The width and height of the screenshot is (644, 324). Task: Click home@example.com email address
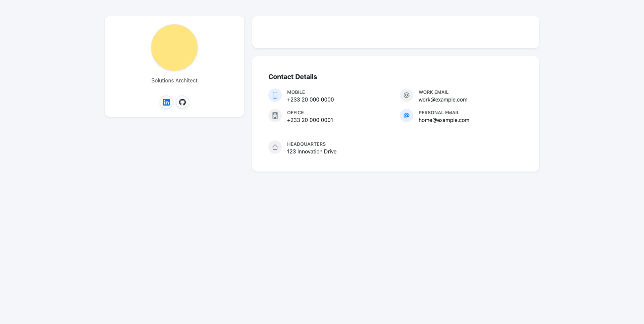coord(444,120)
